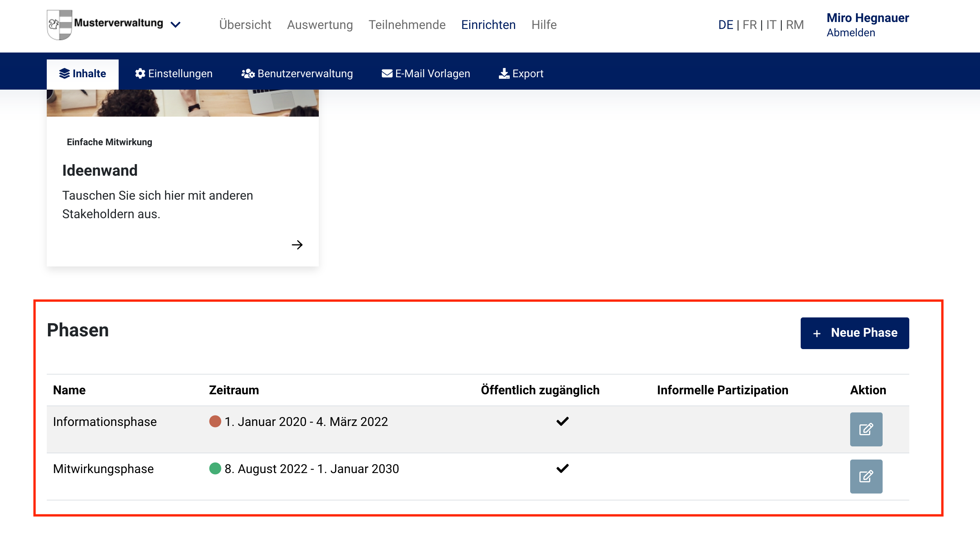The image size is (980, 536).
Task: Click the users icon for Benutzerverwaltung
Action: (x=248, y=73)
